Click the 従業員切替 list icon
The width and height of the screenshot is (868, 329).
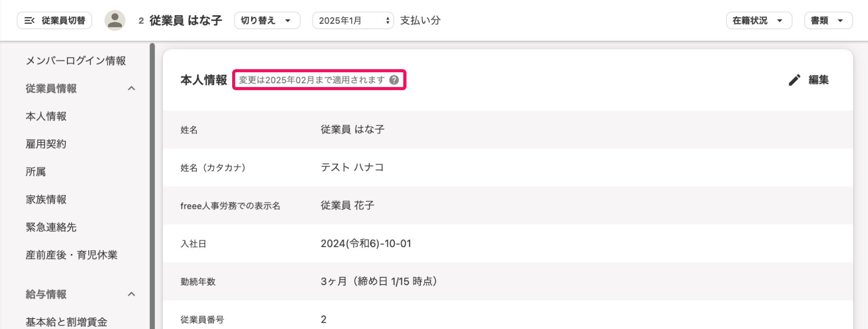click(29, 20)
